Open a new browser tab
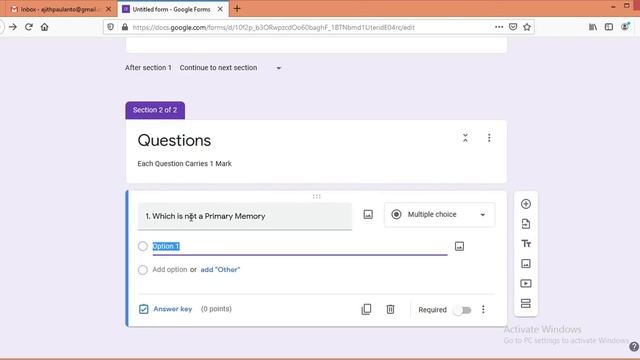The image size is (640, 360). click(x=237, y=9)
